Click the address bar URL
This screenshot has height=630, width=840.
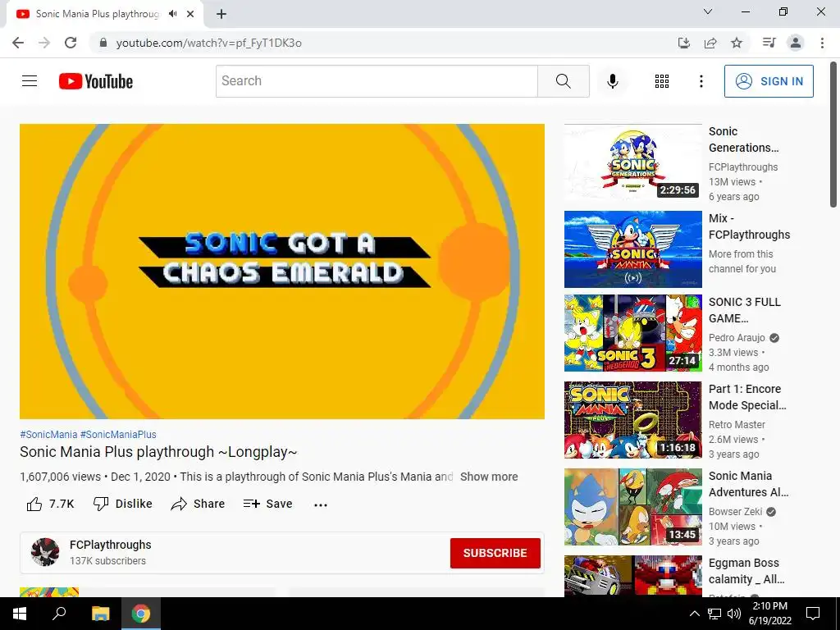(209, 43)
